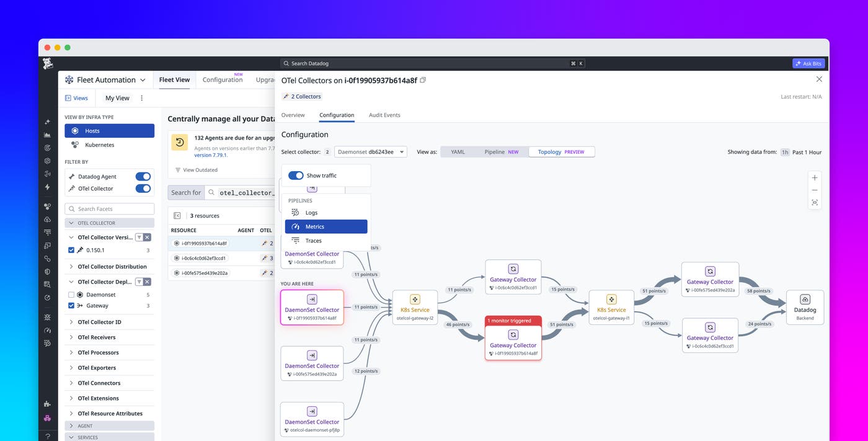This screenshot has height=441, width=868.
Task: Click the Search Datadog field
Action: click(x=432, y=63)
